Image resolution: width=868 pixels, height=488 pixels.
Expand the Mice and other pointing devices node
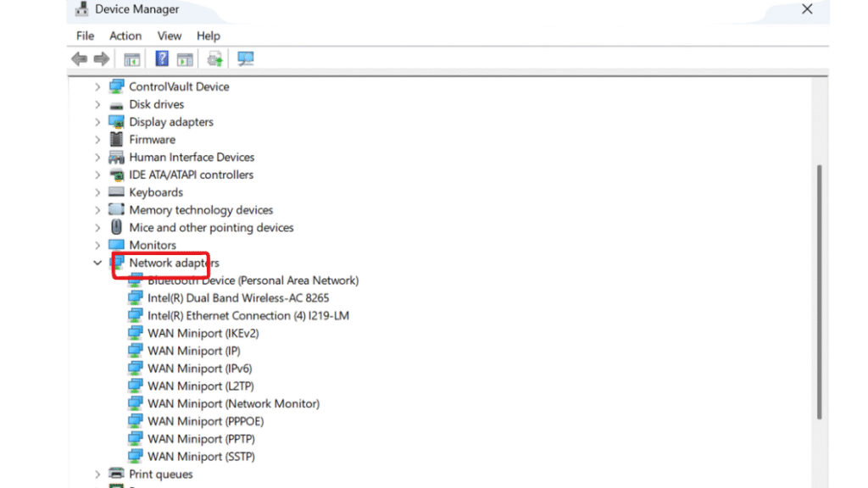pos(97,228)
